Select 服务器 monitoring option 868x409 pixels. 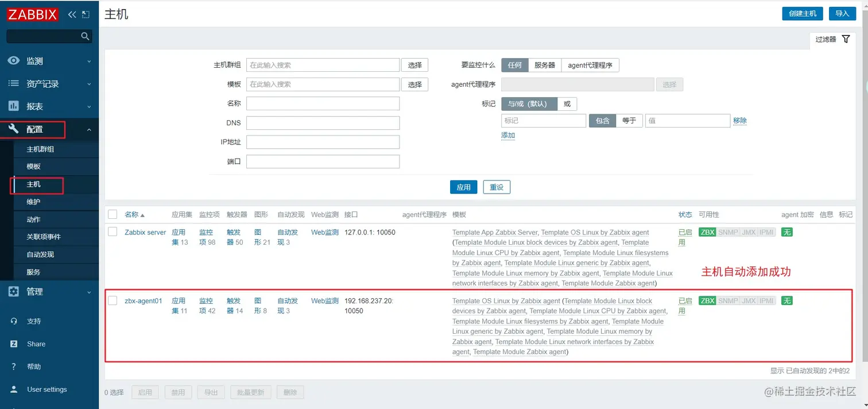[545, 65]
